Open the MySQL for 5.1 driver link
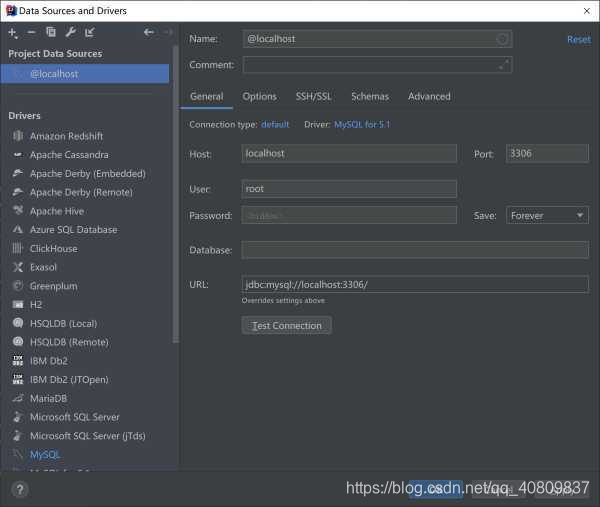Image resolution: width=600 pixels, height=507 pixels. tap(362, 124)
